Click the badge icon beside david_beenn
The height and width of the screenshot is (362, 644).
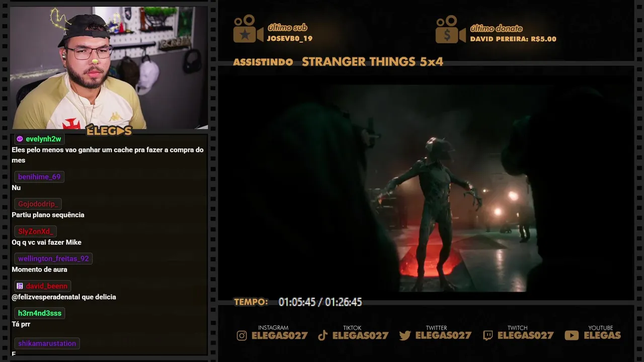click(x=20, y=286)
